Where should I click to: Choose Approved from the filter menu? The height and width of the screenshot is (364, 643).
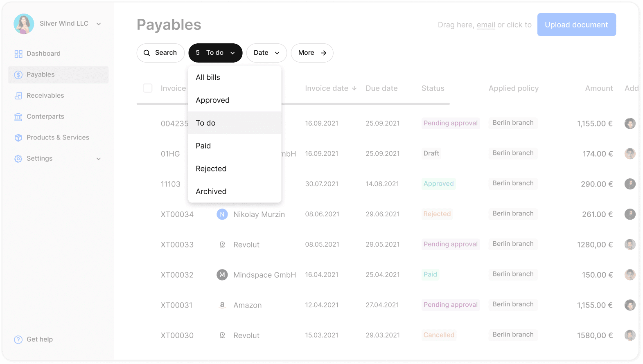pyautogui.click(x=235, y=100)
